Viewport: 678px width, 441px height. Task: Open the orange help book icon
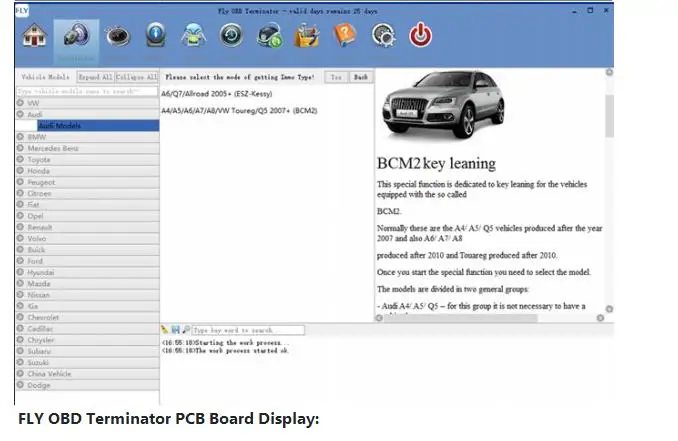point(345,35)
